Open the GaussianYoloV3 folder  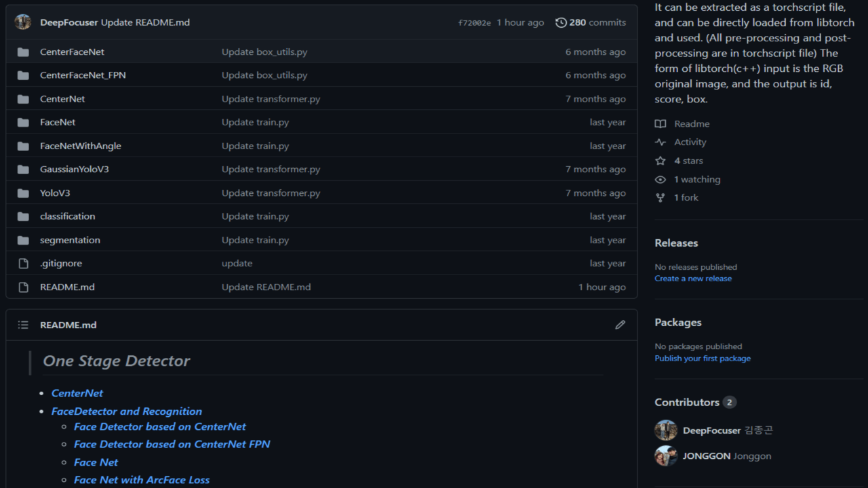[75, 169]
